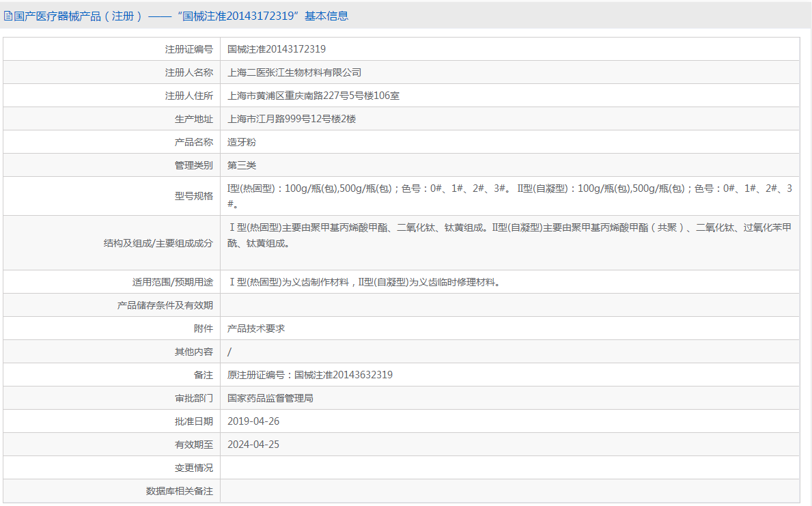Click the 产品储存条件及有效期 label
This screenshot has height=506, width=812.
coord(165,305)
